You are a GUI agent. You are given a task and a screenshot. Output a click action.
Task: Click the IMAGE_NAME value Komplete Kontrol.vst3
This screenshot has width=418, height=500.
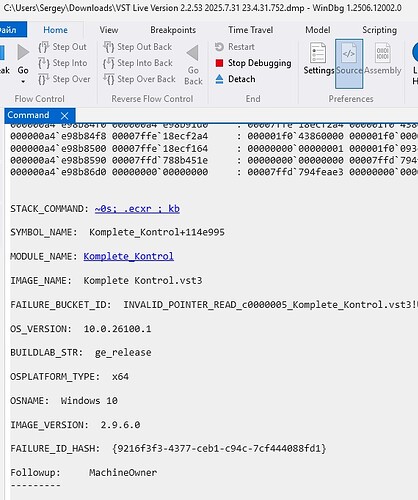click(143, 280)
